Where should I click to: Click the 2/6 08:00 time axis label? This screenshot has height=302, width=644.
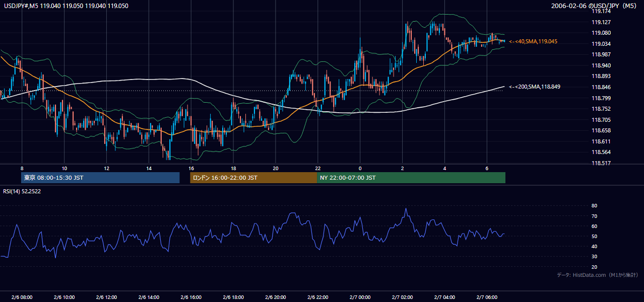point(22,297)
